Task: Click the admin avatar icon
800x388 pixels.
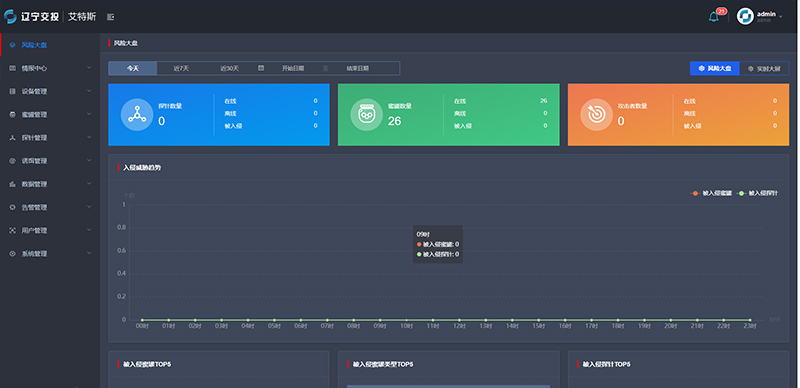Action: tap(745, 16)
